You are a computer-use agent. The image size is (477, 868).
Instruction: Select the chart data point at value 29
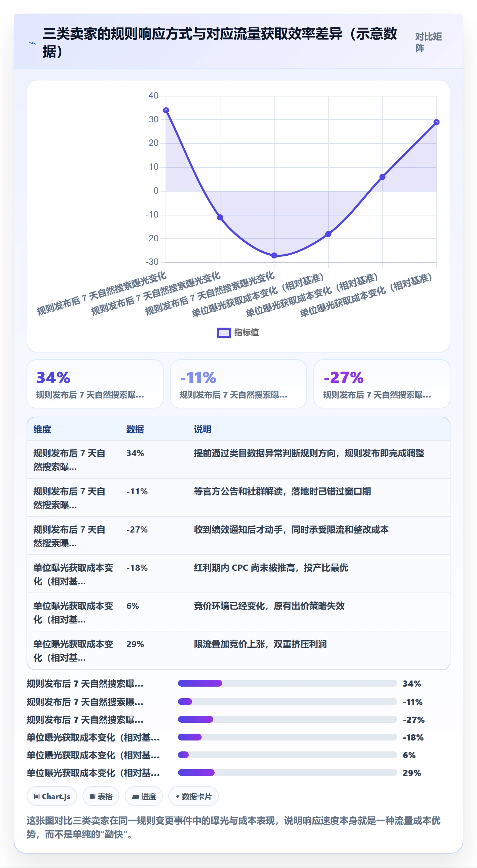436,122
